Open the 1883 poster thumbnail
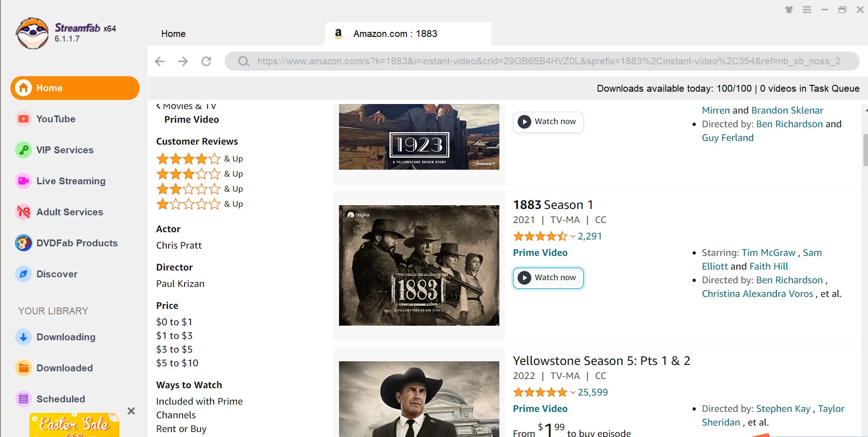Image resolution: width=868 pixels, height=437 pixels. pyautogui.click(x=419, y=265)
